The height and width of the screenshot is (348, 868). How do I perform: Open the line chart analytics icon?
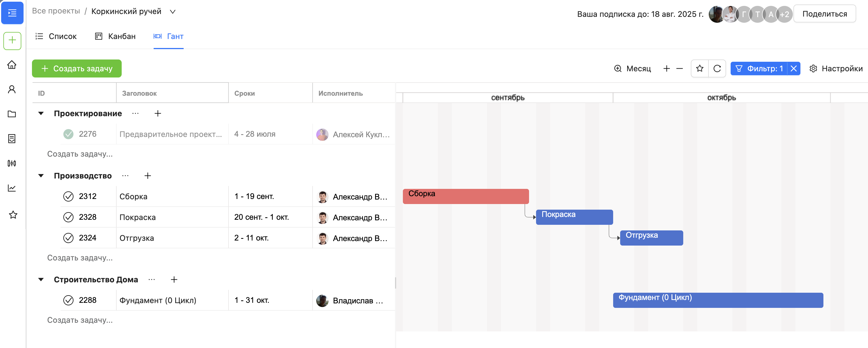point(12,188)
